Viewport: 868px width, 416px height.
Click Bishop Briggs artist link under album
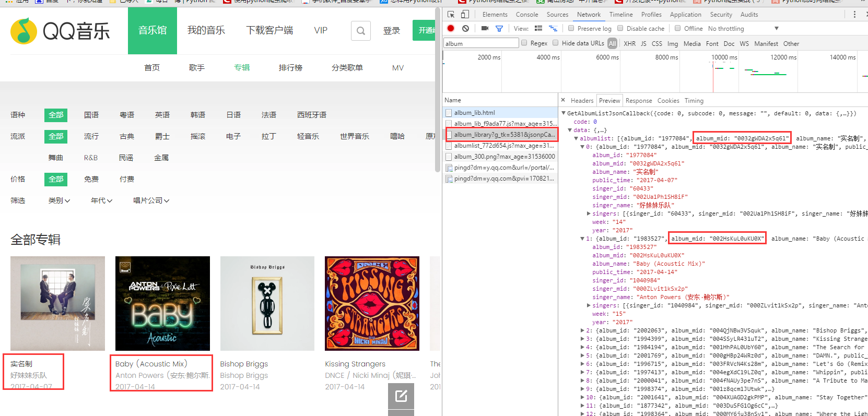244,375
